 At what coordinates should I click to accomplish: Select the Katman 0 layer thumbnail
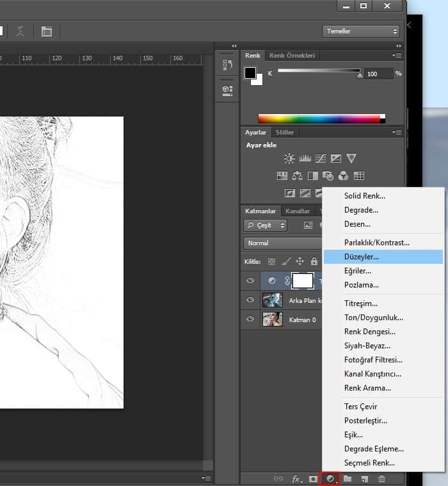273,320
